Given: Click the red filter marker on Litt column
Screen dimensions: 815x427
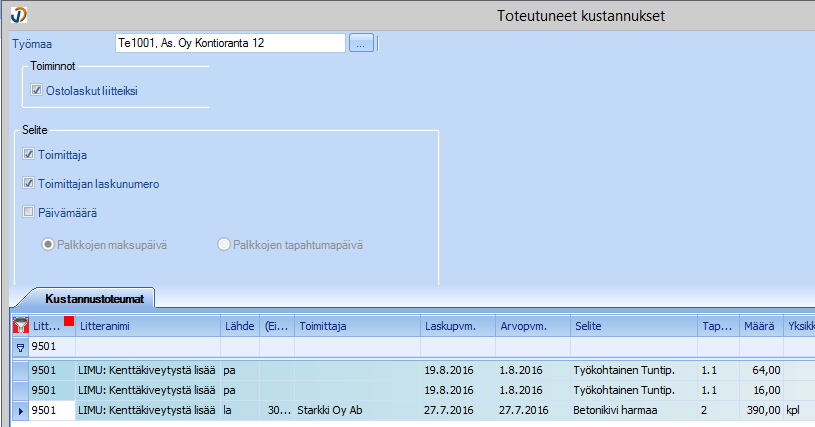Looking at the screenshot, I should tap(68, 321).
